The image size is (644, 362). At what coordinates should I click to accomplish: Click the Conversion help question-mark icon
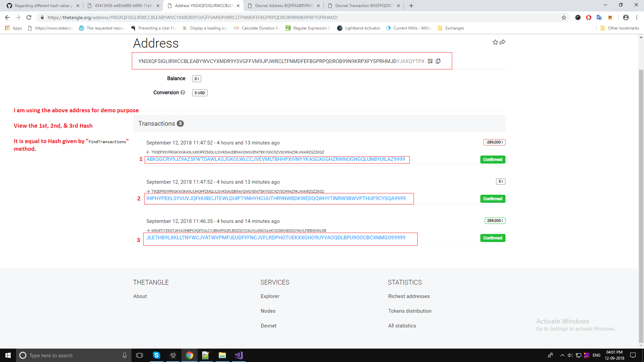click(x=183, y=93)
